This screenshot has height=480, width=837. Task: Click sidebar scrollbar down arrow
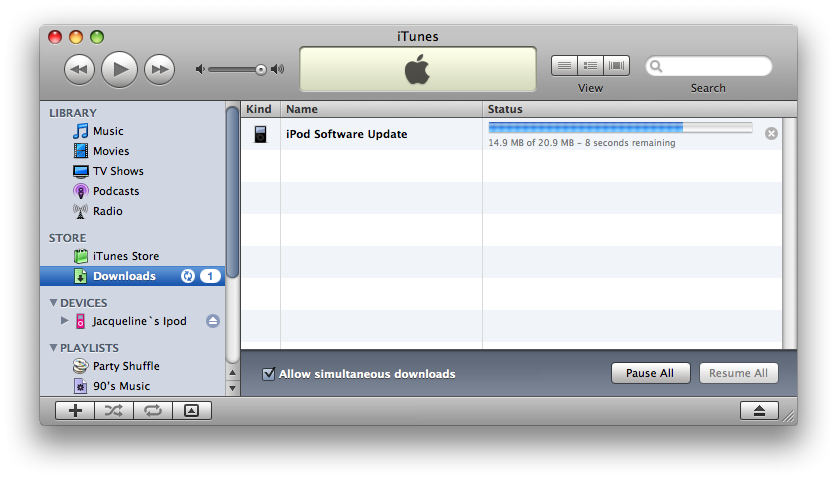pyautogui.click(x=232, y=388)
